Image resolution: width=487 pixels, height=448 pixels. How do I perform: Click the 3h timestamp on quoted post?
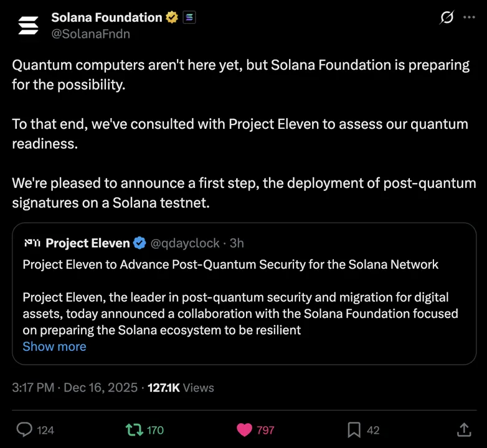pos(237,243)
